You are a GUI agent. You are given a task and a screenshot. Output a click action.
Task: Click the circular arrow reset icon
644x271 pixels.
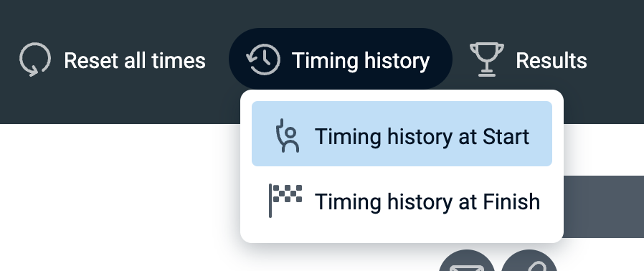coord(35,60)
